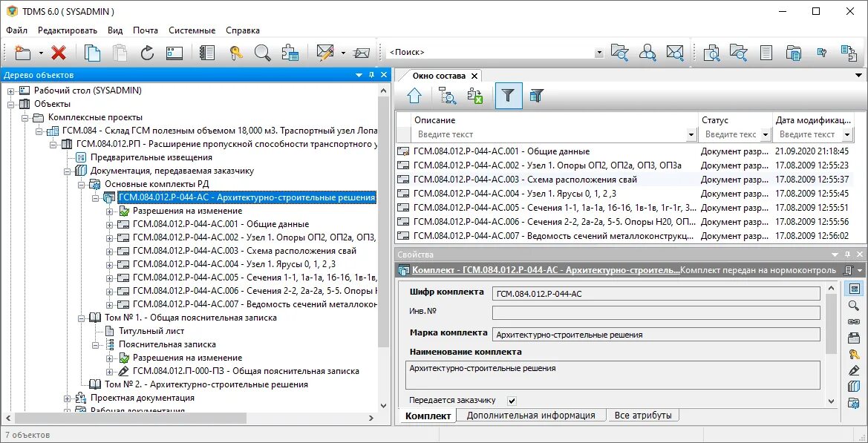Image resolution: width=868 pixels, height=443 pixels.
Task: Click the Дата модификации column header
Action: tap(814, 120)
